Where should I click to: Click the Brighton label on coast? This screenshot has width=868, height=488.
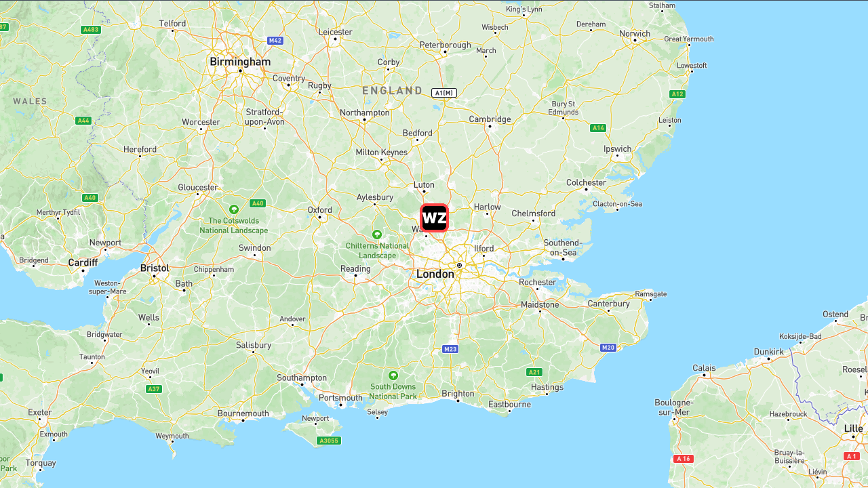coord(458,394)
